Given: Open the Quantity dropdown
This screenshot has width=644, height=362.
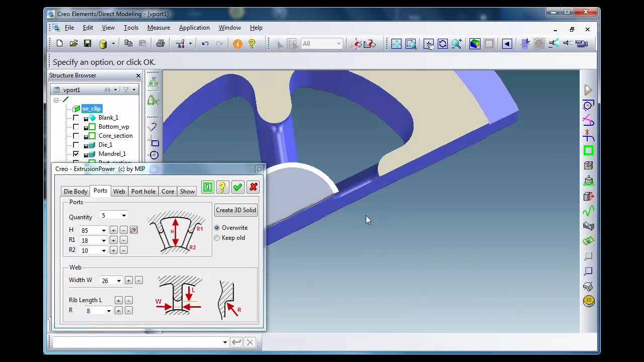Looking at the screenshot, I should (x=124, y=216).
